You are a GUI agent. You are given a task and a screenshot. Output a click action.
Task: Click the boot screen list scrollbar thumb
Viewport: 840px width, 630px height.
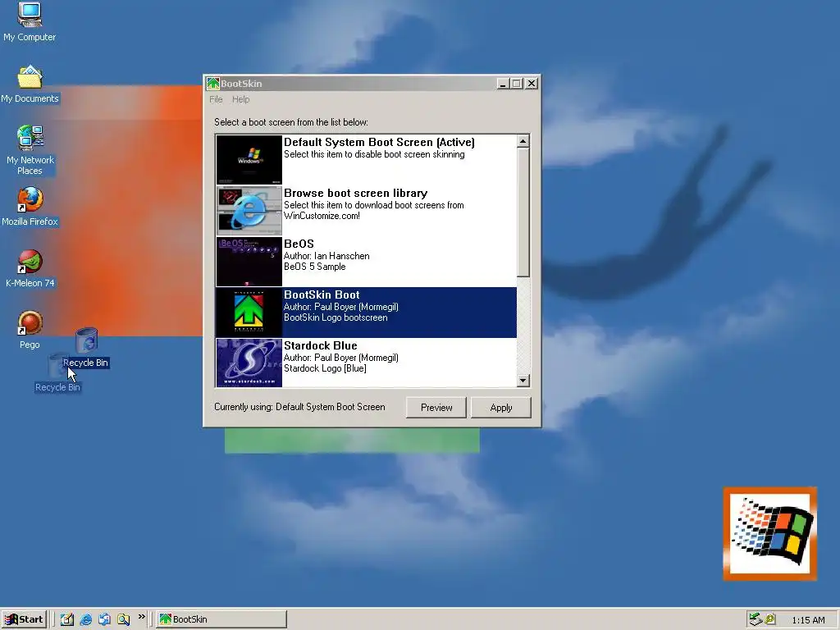(x=523, y=212)
